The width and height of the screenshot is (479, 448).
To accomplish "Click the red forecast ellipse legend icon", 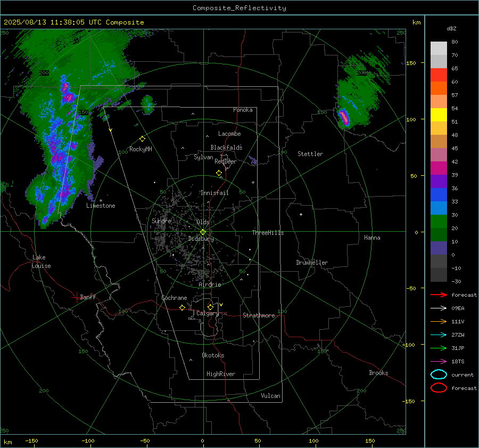I will coord(439,388).
